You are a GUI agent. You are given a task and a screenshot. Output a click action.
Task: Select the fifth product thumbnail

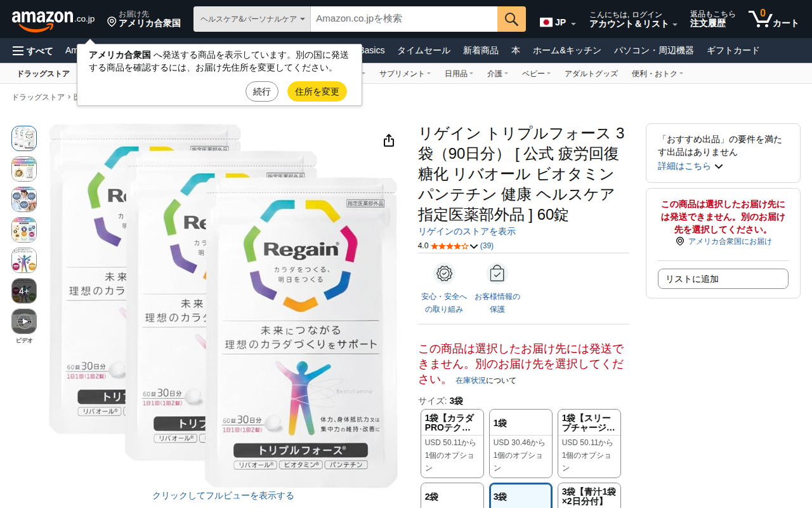tap(24, 260)
